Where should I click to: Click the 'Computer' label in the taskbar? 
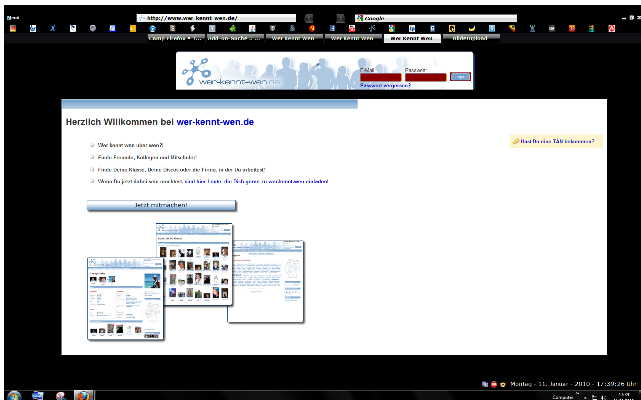(563, 397)
